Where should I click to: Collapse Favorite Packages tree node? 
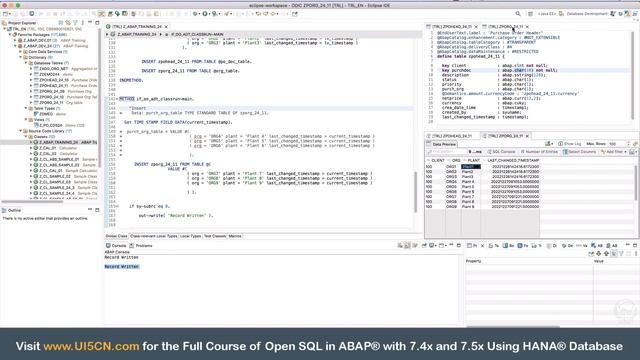pos(10,35)
